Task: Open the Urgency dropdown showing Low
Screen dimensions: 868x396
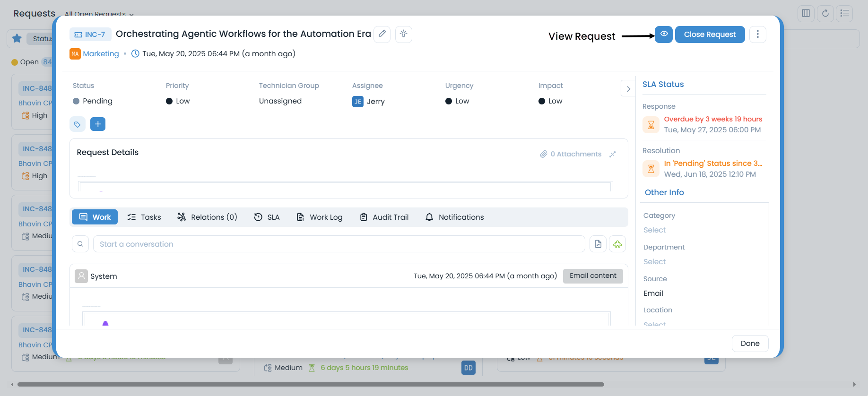Action: (x=457, y=101)
